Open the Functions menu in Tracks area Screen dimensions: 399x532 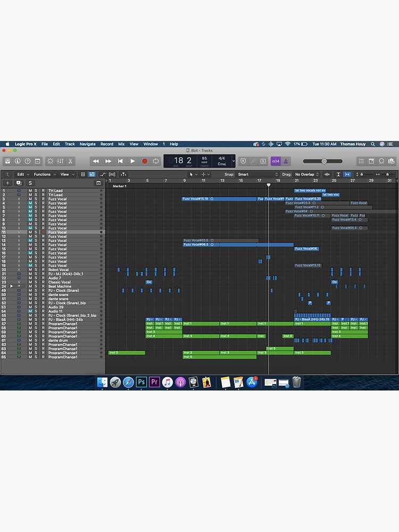(x=43, y=174)
